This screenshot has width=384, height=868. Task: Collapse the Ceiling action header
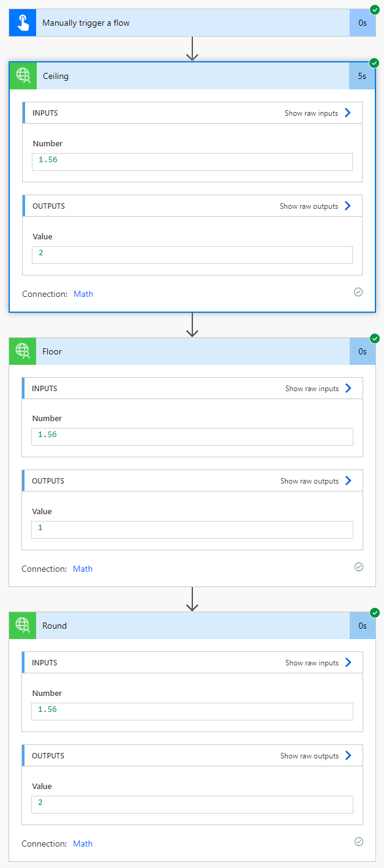[184, 76]
